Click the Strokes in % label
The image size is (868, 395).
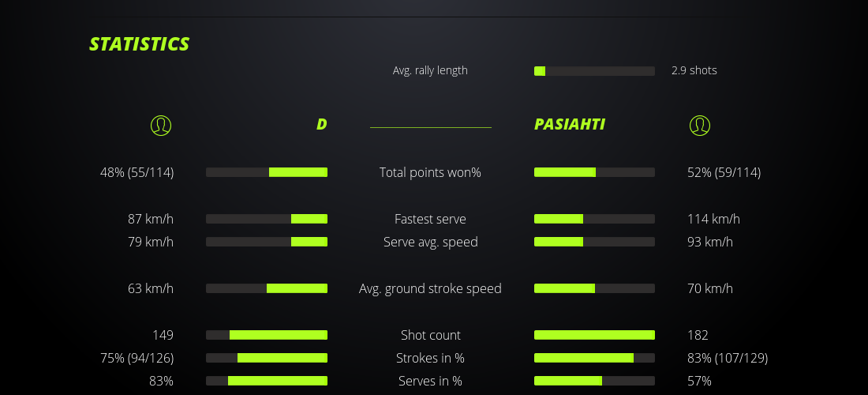pos(430,358)
